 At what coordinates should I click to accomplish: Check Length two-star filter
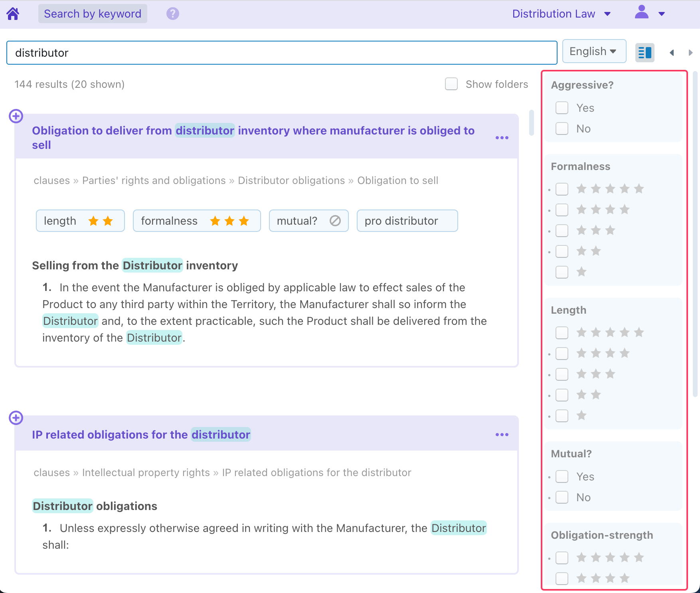pos(562,395)
